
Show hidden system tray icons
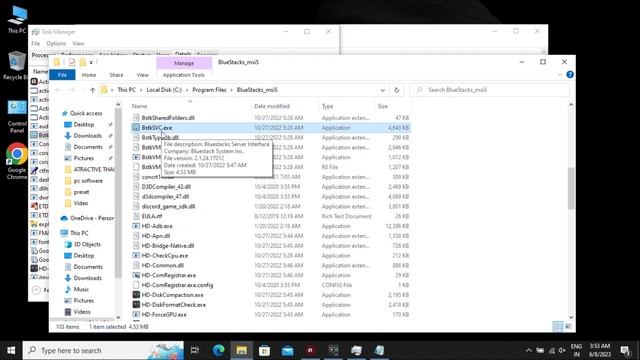pos(529,350)
